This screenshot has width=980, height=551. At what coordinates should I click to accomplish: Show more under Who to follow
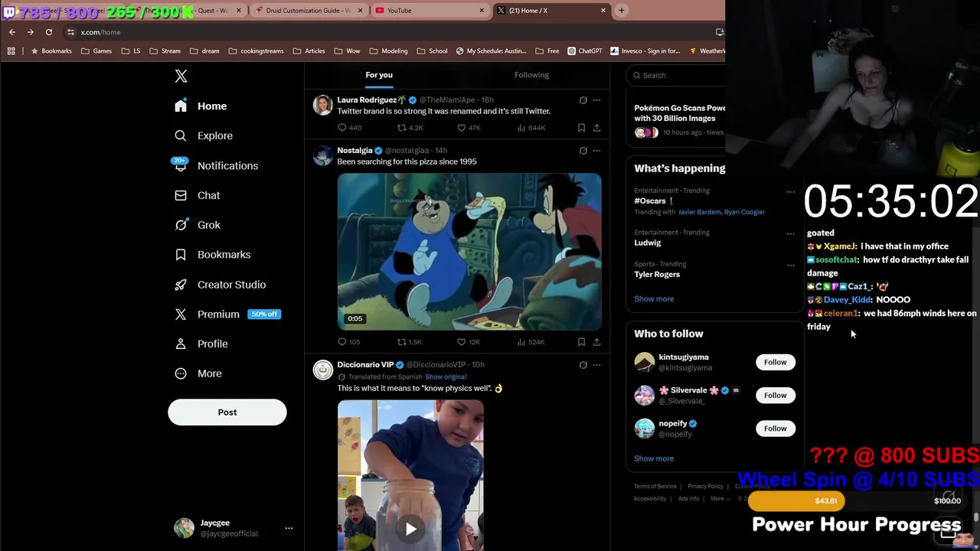[654, 458]
